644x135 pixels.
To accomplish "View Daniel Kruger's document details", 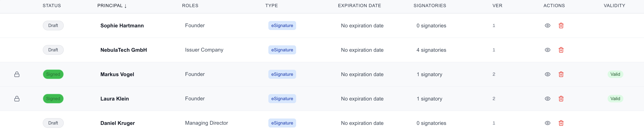I will pos(548,123).
